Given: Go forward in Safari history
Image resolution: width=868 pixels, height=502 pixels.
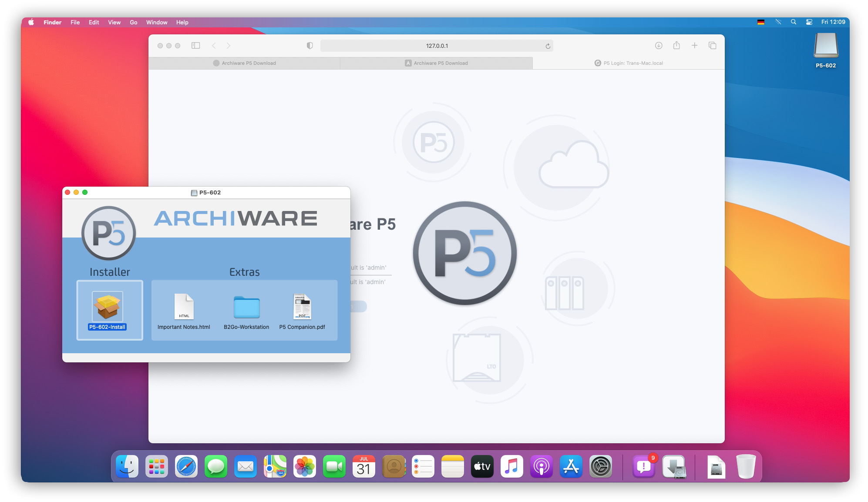Looking at the screenshot, I should click(x=229, y=46).
